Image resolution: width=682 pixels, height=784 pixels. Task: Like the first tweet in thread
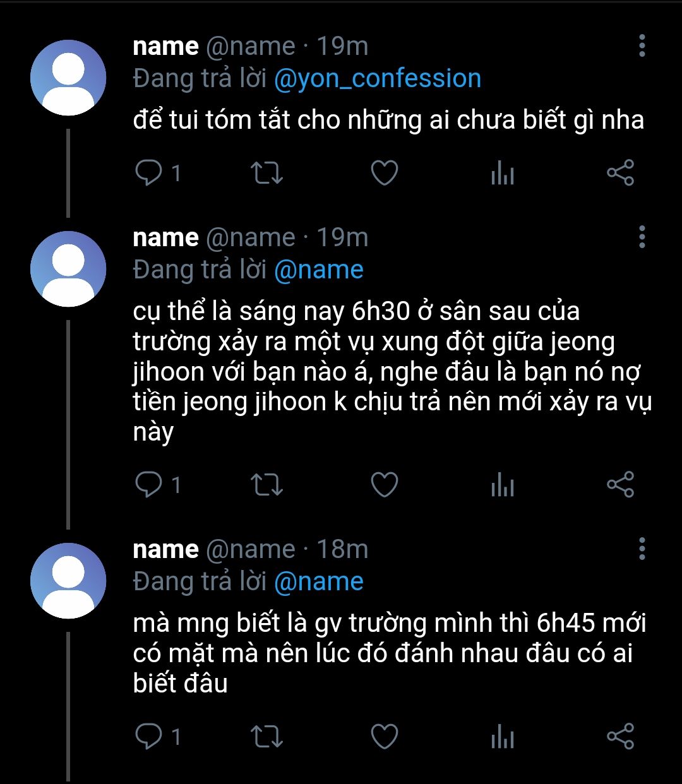(384, 172)
